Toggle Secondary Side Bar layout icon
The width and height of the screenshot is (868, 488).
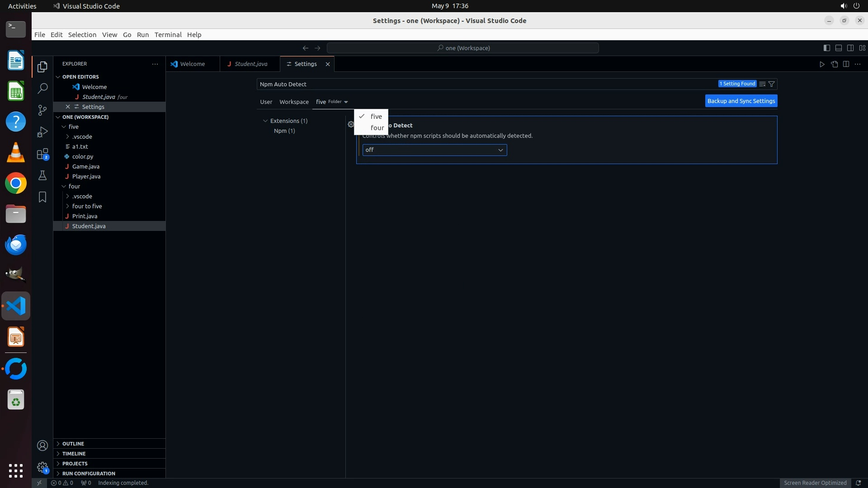(850, 48)
